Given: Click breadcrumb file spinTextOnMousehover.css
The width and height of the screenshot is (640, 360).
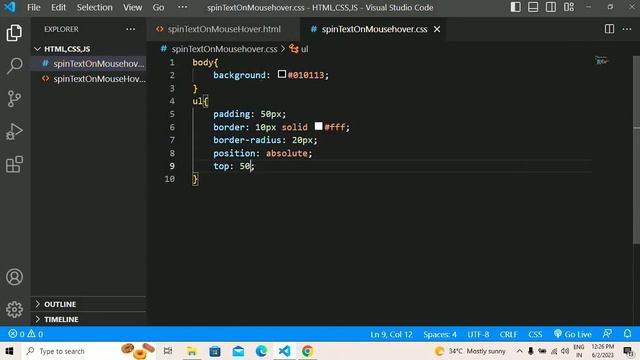Looking at the screenshot, I should click(x=224, y=49).
